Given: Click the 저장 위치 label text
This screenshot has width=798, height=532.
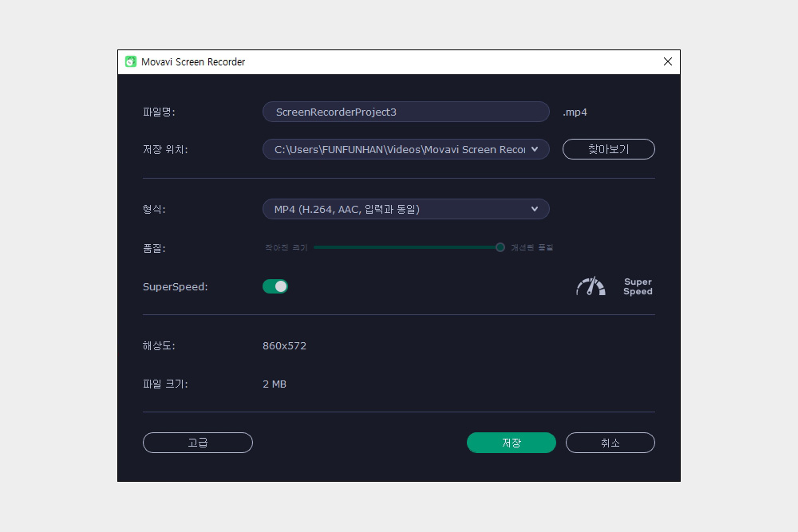Looking at the screenshot, I should tap(165, 149).
